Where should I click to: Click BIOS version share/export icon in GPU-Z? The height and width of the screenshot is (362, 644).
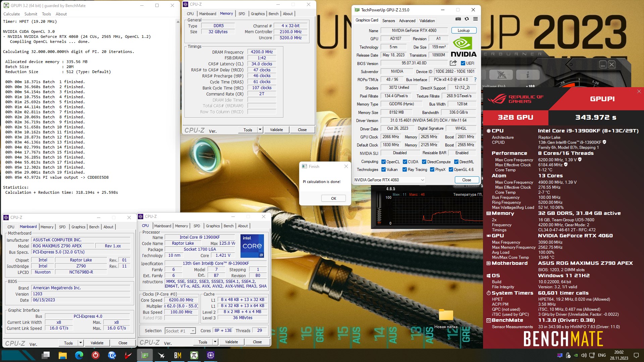click(x=453, y=63)
